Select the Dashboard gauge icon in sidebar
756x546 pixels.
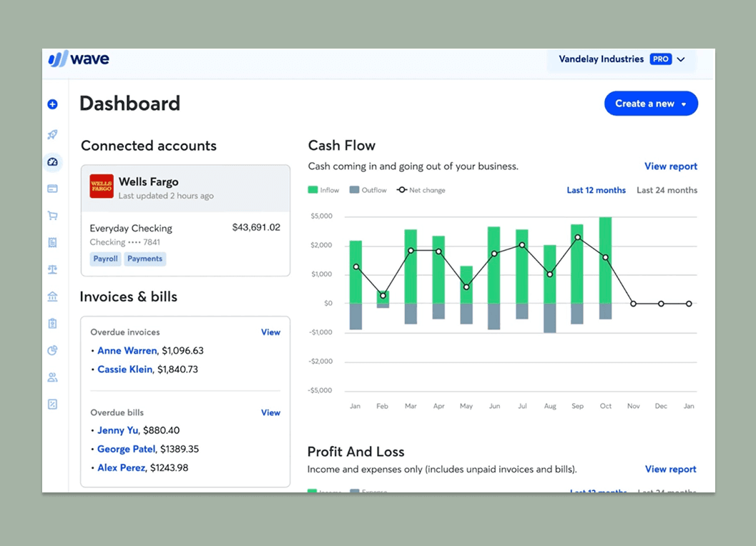(52, 162)
